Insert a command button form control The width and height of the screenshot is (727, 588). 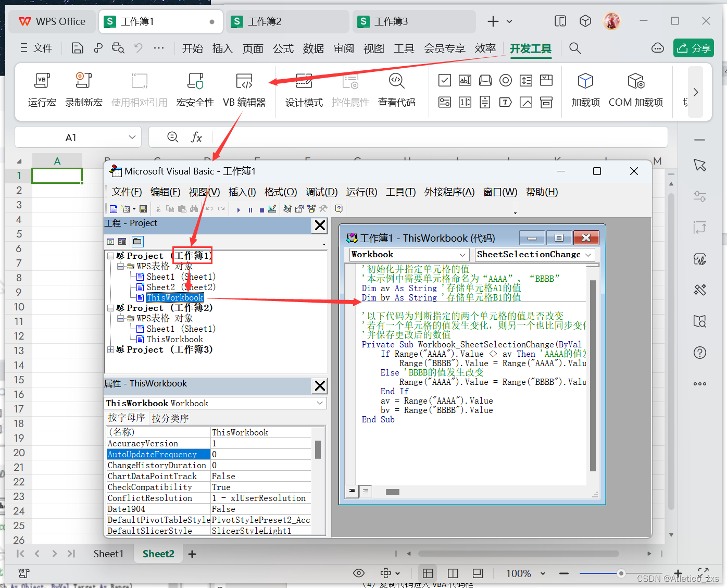[485, 80]
